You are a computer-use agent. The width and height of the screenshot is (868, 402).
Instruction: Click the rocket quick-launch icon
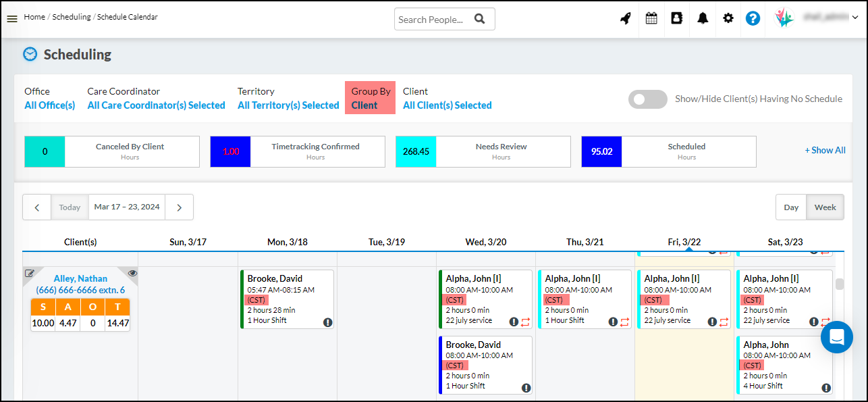point(626,19)
